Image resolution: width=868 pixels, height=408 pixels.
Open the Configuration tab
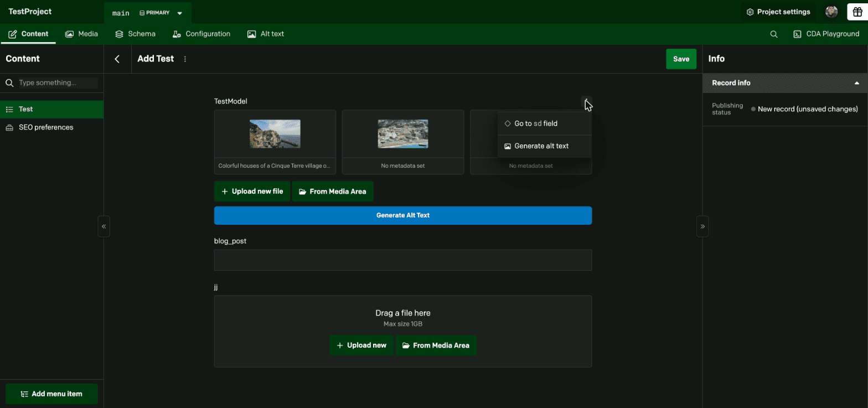point(201,34)
